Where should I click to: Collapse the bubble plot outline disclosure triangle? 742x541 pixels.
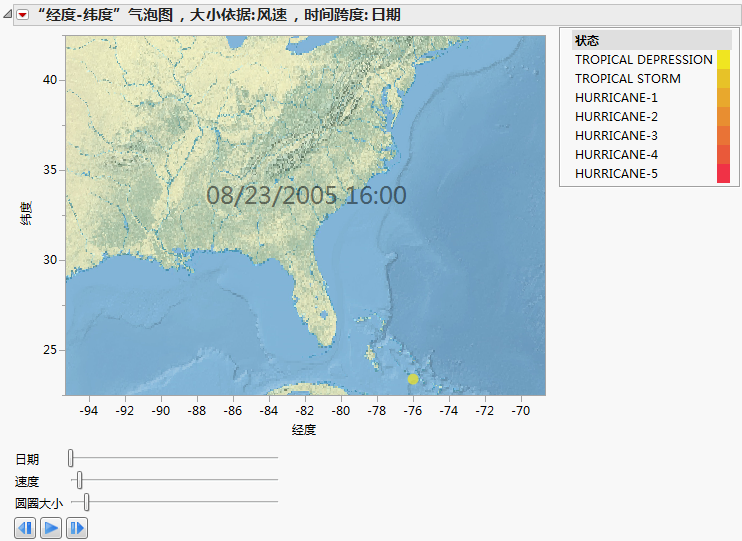[x=7, y=15]
